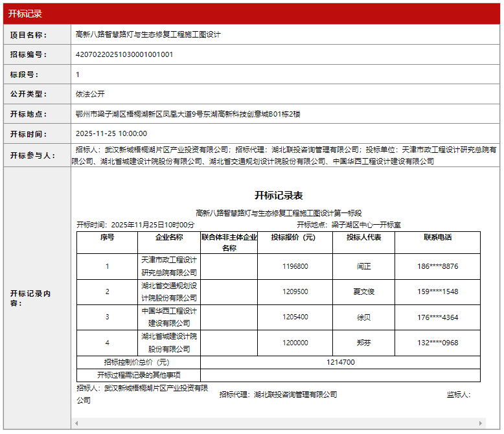Click the project name 高新八路智慧路灯与生态修复工程施工图设计
Image resolution: width=504 pixels, height=434 pixels.
[148, 34]
